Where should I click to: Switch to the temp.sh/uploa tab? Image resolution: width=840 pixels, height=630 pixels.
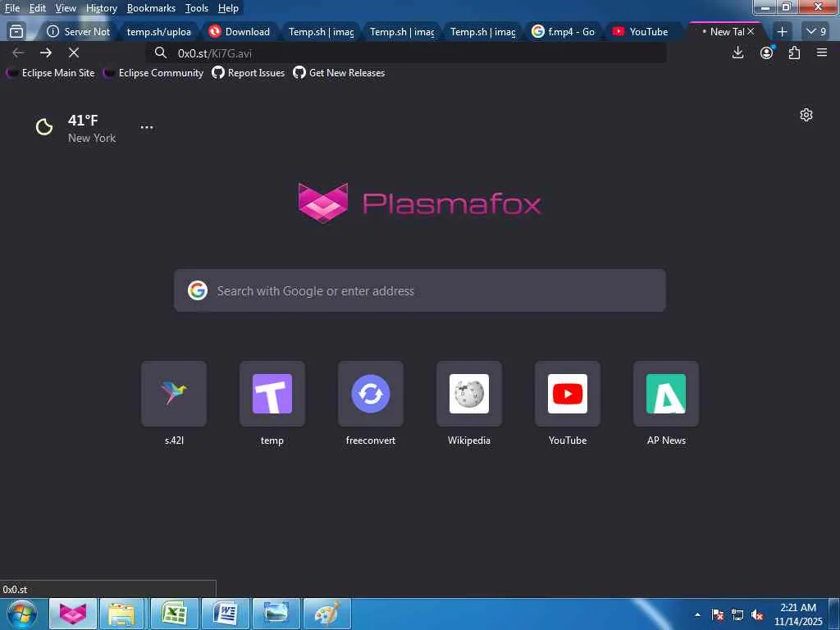[x=158, y=32]
